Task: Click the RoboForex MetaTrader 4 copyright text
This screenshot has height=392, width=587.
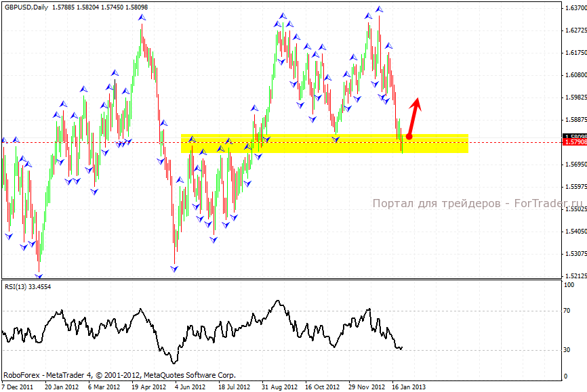Action: click(119, 374)
